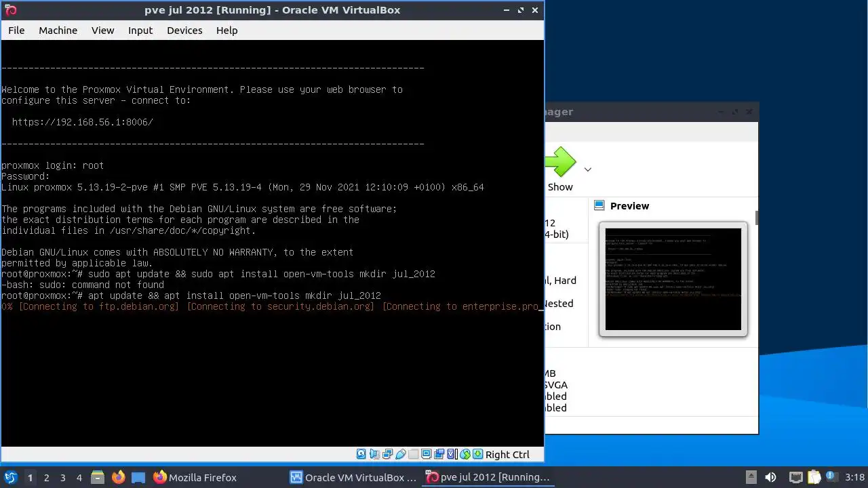Click the display status icon
The height and width of the screenshot is (488, 868).
point(426,454)
